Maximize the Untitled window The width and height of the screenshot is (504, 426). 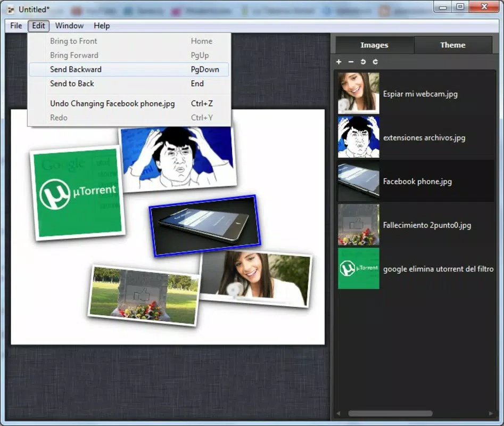coord(460,7)
